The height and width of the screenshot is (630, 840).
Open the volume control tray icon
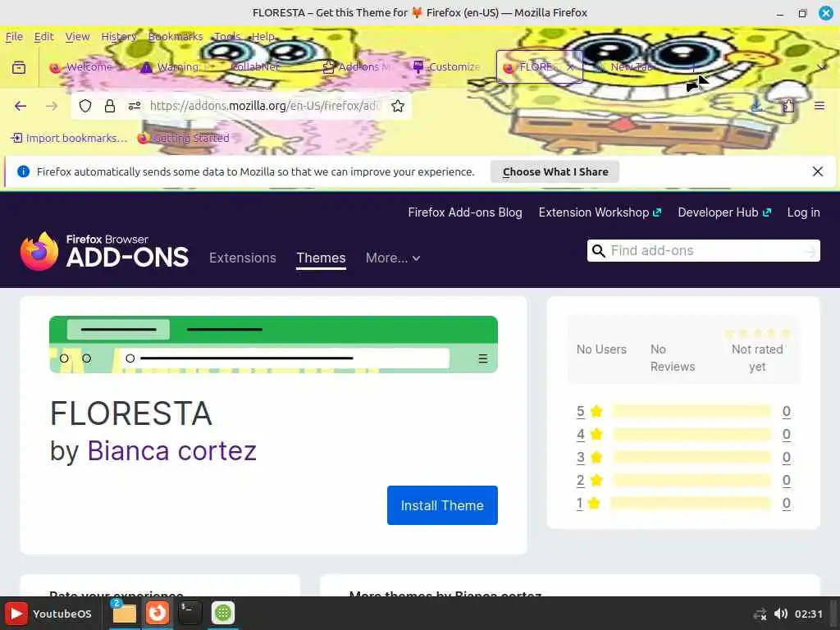coord(781,614)
